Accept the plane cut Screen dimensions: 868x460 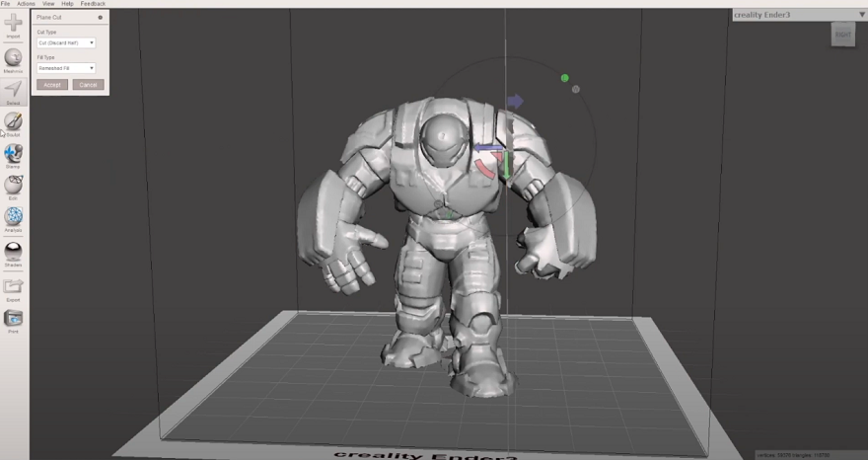pyautogui.click(x=52, y=85)
